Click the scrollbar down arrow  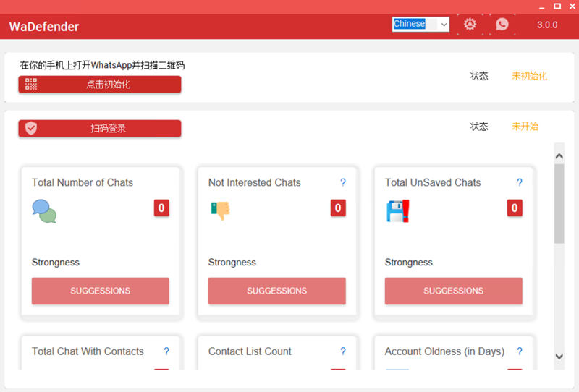point(559,357)
